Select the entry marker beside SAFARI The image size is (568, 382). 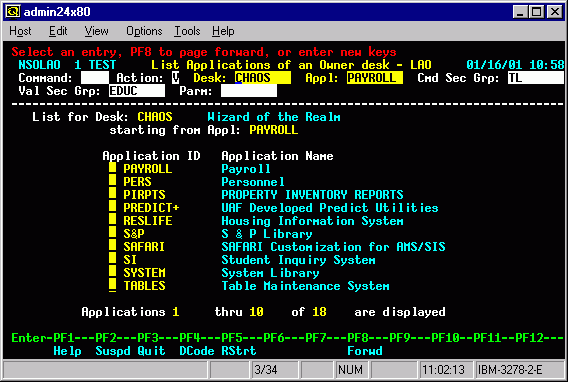tap(113, 246)
